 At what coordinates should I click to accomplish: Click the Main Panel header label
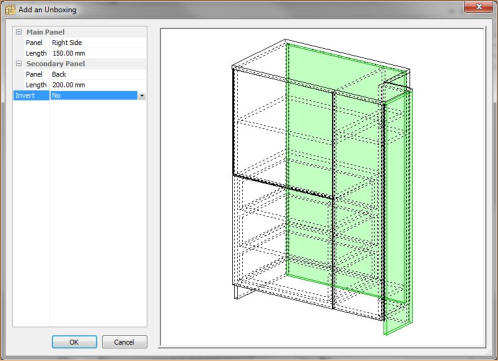click(x=45, y=32)
